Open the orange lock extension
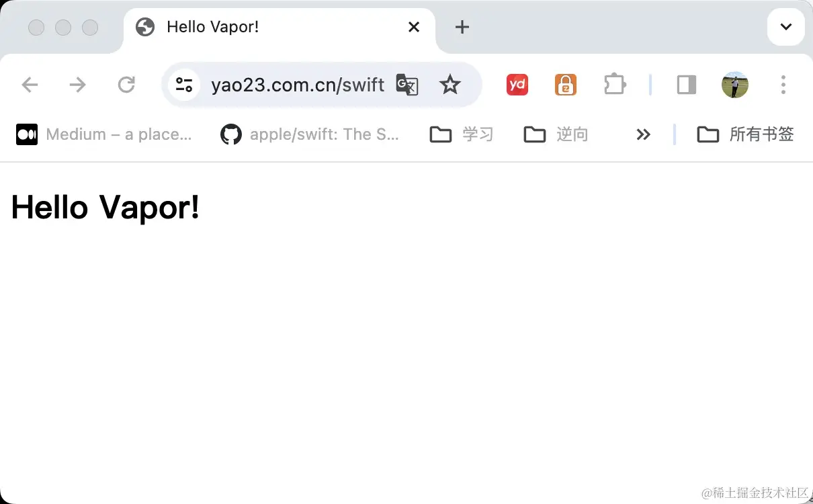This screenshot has width=813, height=504. (x=566, y=85)
